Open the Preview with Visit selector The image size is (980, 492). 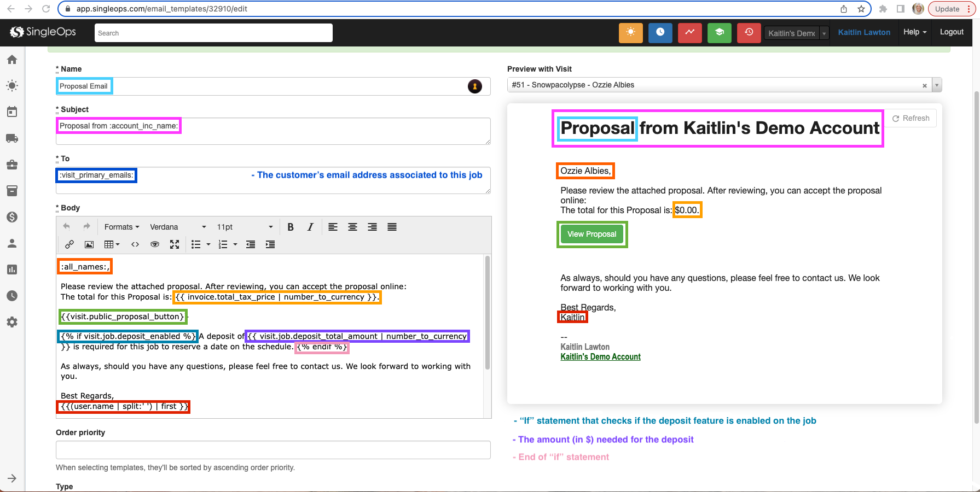point(717,85)
